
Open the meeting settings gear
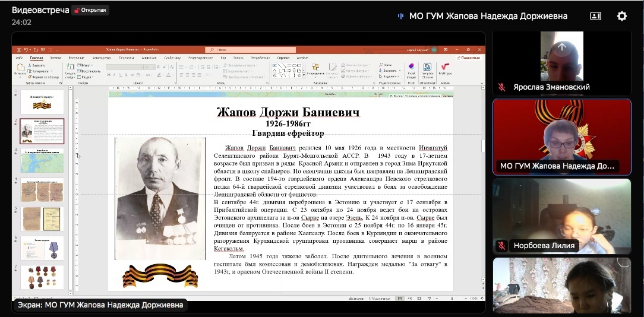coord(622,16)
